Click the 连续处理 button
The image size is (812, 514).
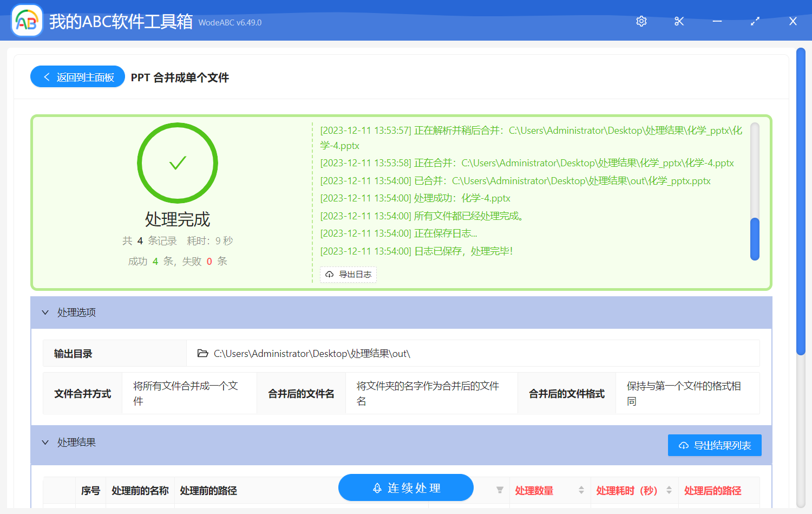coord(405,487)
